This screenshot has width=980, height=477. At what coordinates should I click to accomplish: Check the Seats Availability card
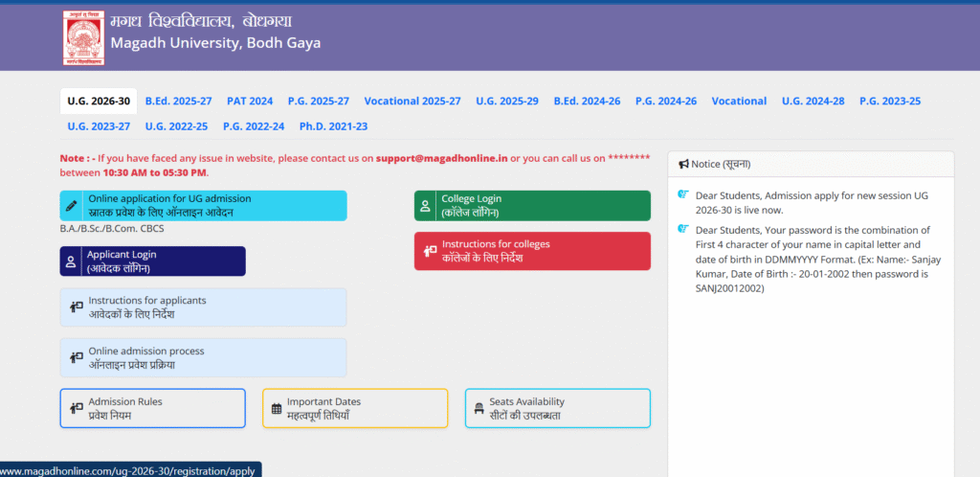click(558, 408)
